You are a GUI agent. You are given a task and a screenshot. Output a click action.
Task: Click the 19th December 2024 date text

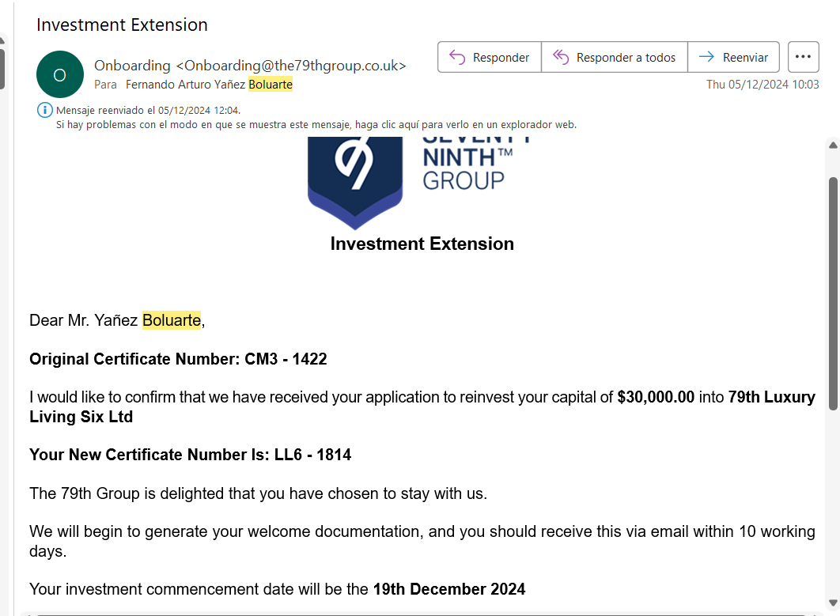448,589
